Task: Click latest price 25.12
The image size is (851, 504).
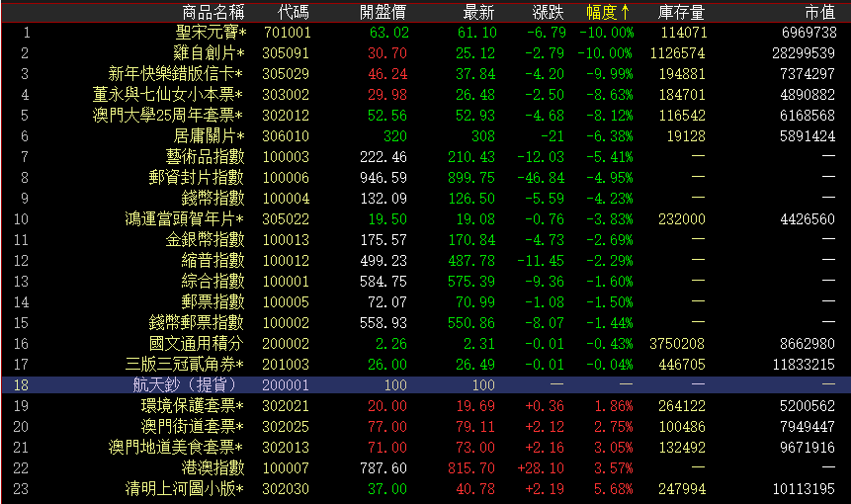Action: pyautogui.click(x=474, y=53)
